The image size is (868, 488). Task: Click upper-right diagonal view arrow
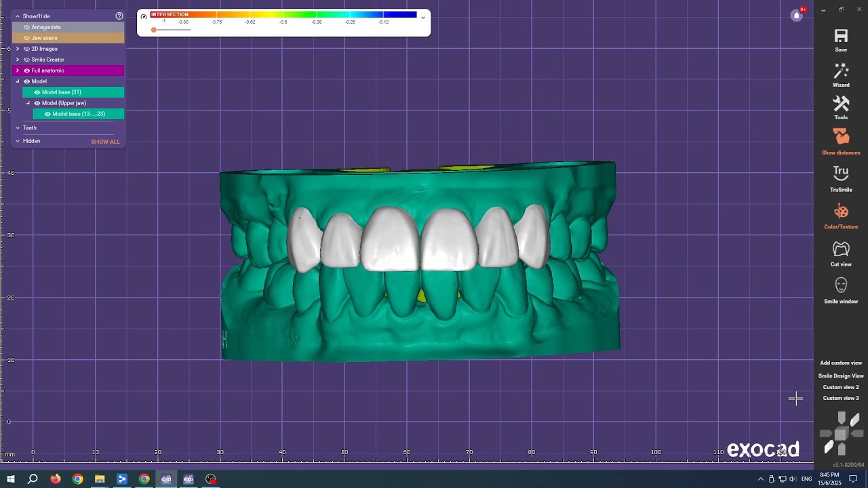pyautogui.click(x=854, y=421)
